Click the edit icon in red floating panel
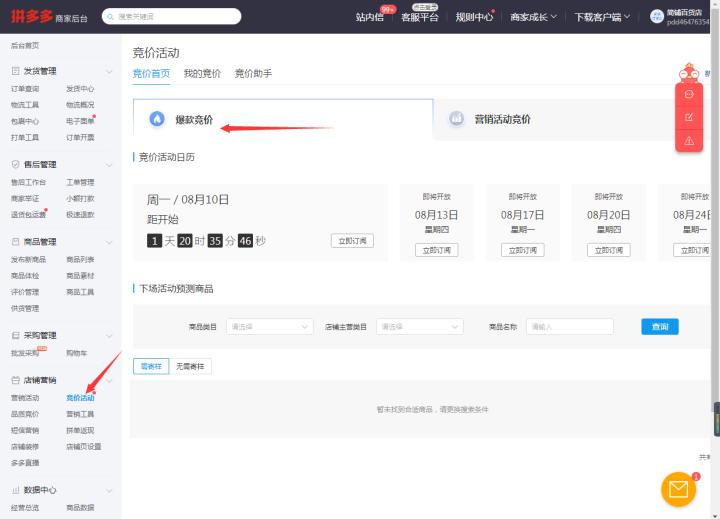 click(x=689, y=118)
